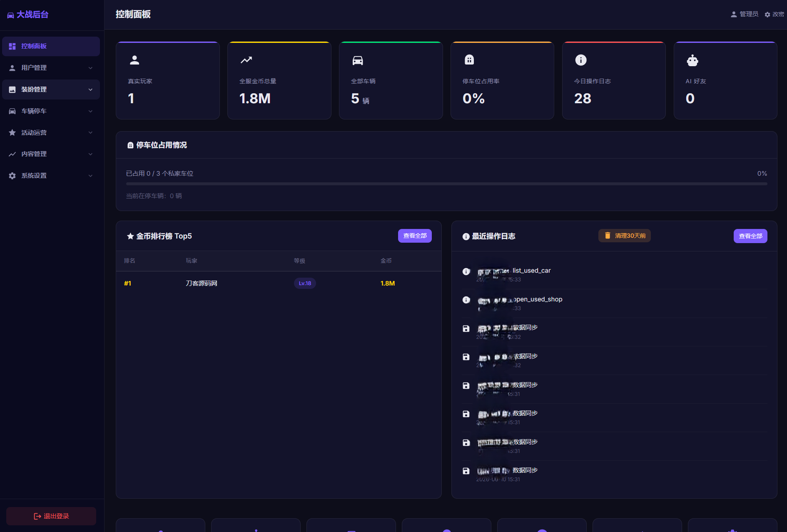
Task: Expand the 车辆停车 chevron
Action: [90, 111]
